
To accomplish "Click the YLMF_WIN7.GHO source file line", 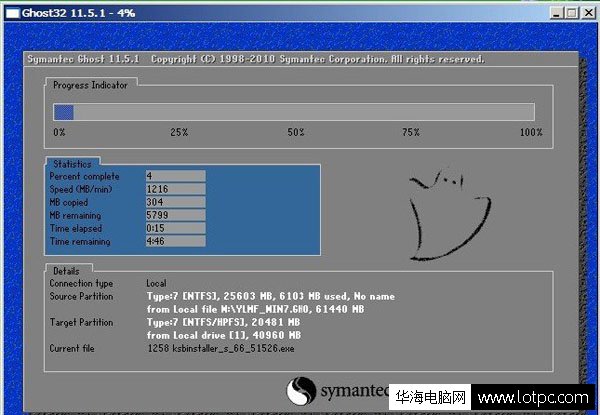I will (255, 309).
